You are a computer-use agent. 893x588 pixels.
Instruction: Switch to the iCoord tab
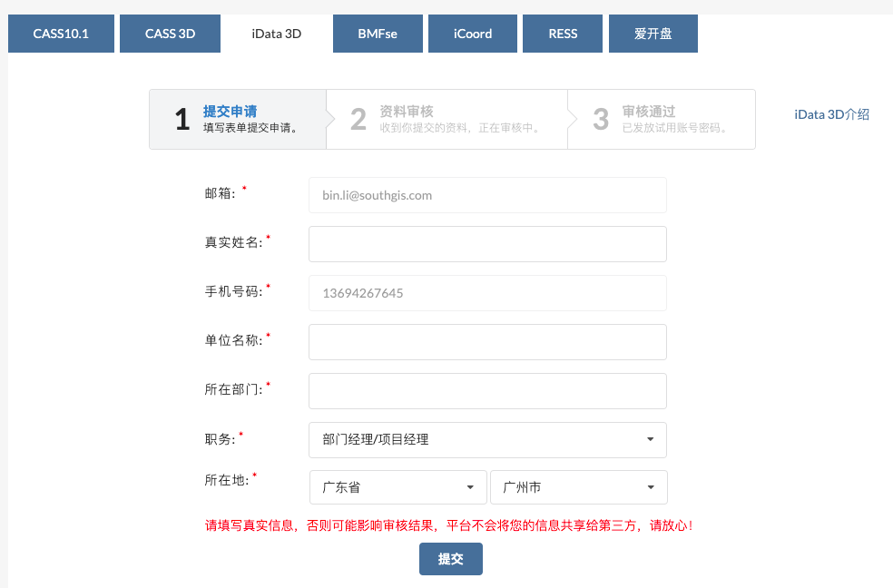point(472,34)
